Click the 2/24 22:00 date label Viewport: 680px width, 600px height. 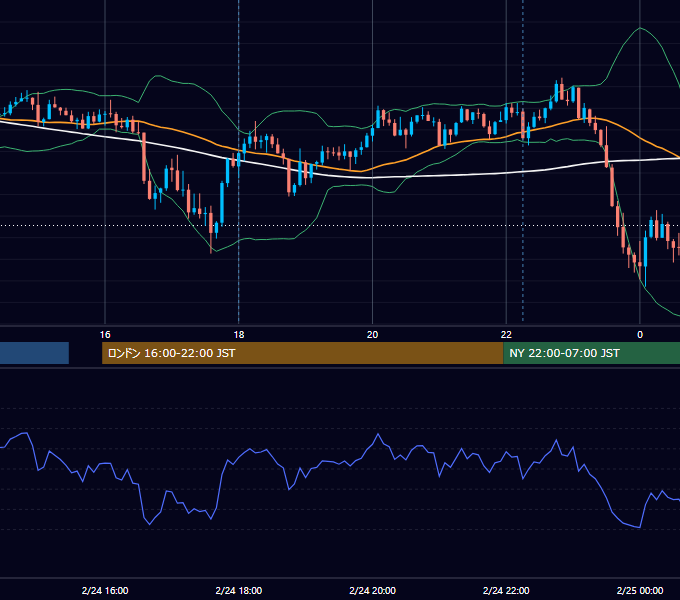click(506, 590)
